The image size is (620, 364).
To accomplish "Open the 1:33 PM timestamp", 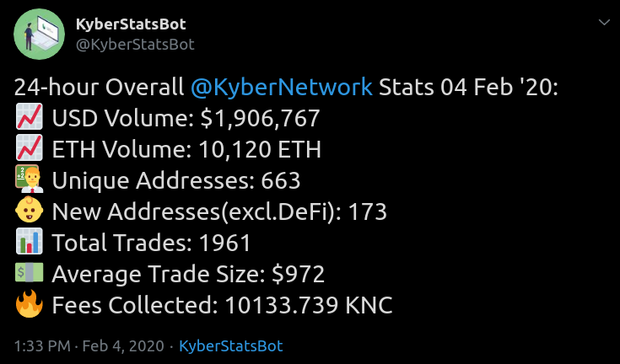I will click(x=42, y=346).
